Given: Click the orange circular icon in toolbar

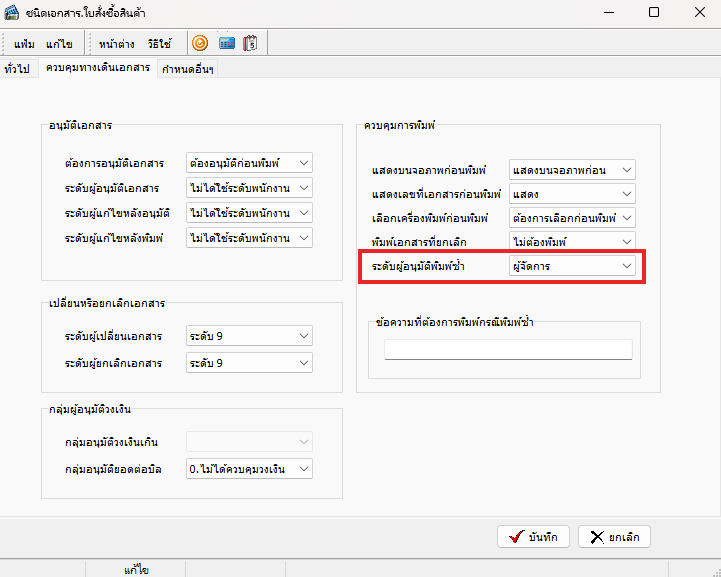Looking at the screenshot, I should 200,44.
